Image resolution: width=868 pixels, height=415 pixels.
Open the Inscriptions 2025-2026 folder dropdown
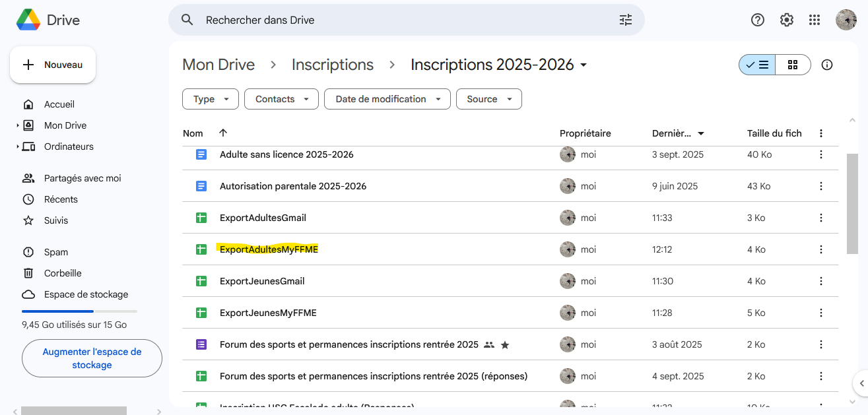584,65
